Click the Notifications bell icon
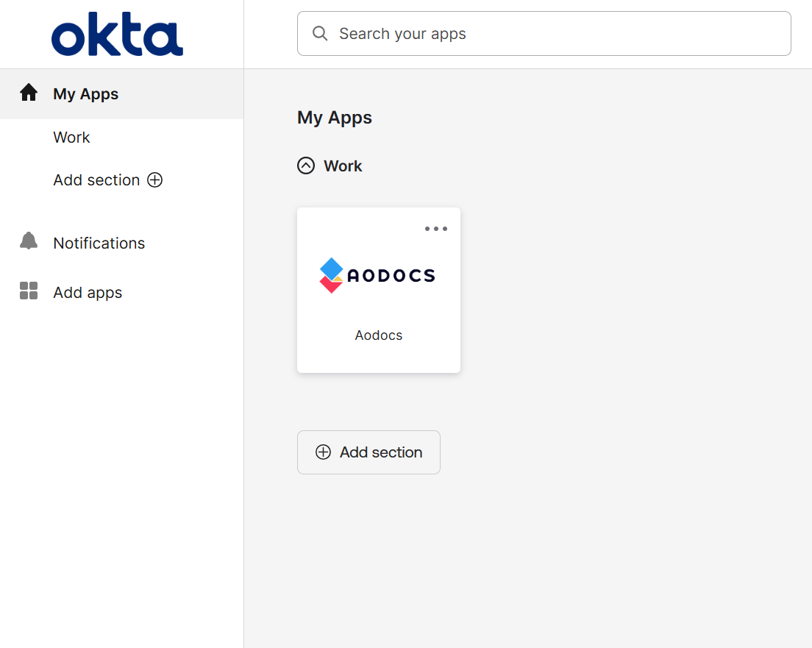The image size is (812, 648). (29, 241)
